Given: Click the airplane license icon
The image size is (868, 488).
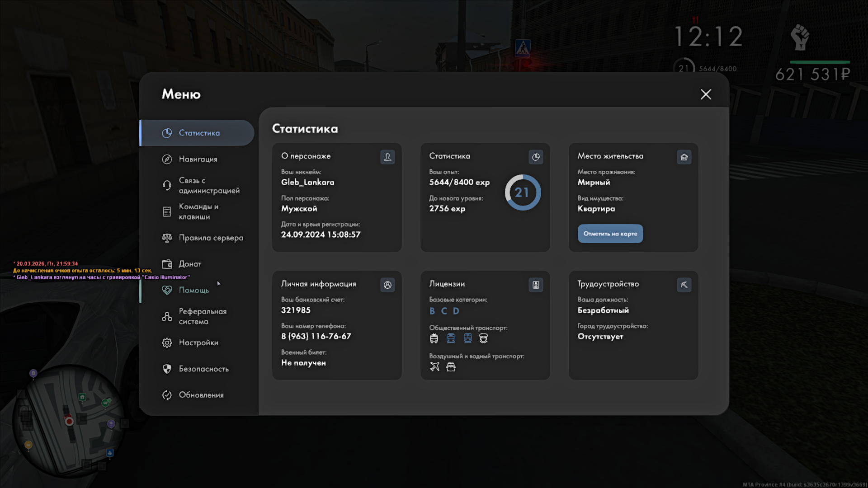Looking at the screenshot, I should coord(434,366).
